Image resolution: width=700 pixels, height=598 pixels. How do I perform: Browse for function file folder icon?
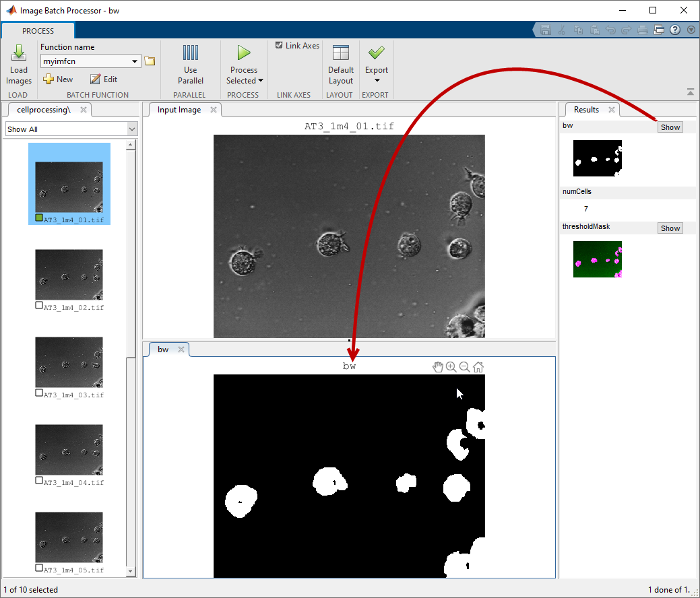point(150,61)
